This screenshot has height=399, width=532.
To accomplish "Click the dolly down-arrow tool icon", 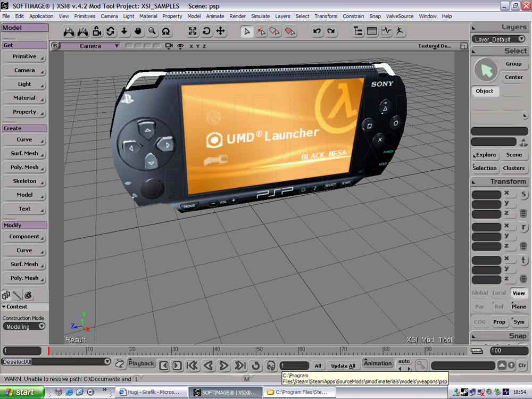I will (x=124, y=31).
